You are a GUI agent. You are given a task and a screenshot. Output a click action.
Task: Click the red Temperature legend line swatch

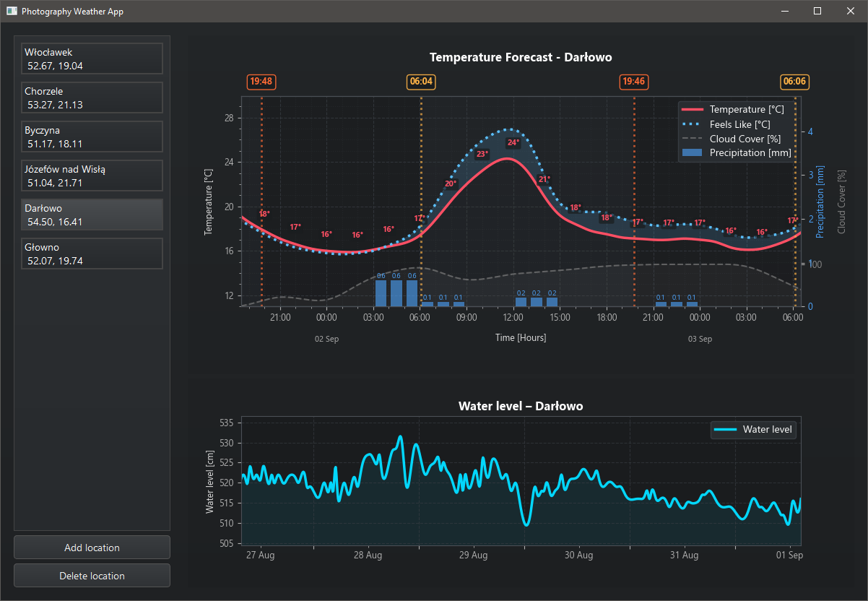[x=692, y=110]
